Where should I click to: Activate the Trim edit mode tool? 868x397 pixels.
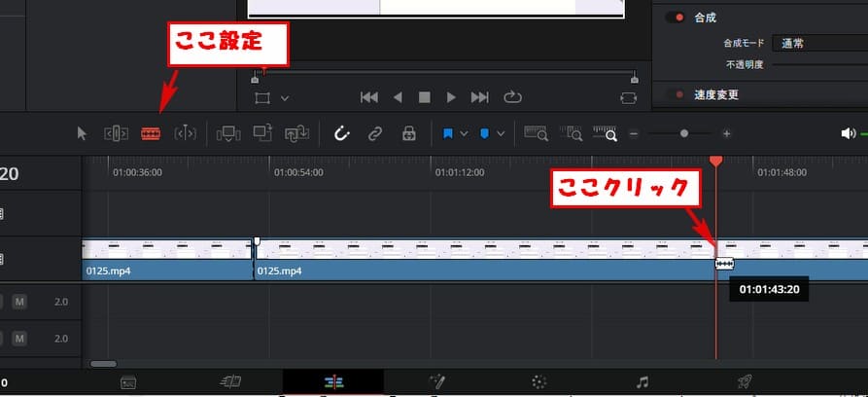pos(116,133)
